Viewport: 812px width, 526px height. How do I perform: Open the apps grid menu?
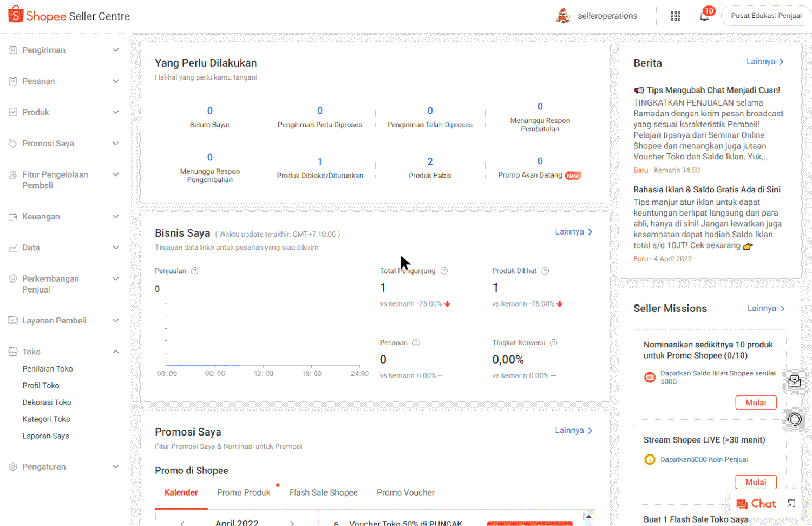click(x=675, y=16)
